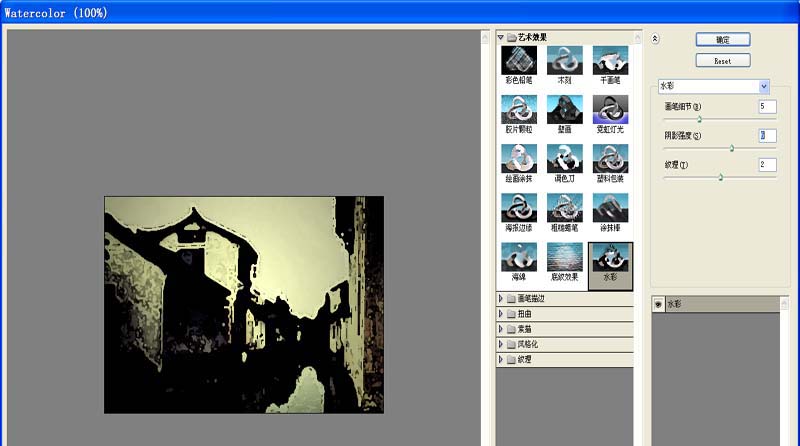Click the effect layers list scrollbar
The height and width of the screenshot is (446, 800).
[x=784, y=371]
